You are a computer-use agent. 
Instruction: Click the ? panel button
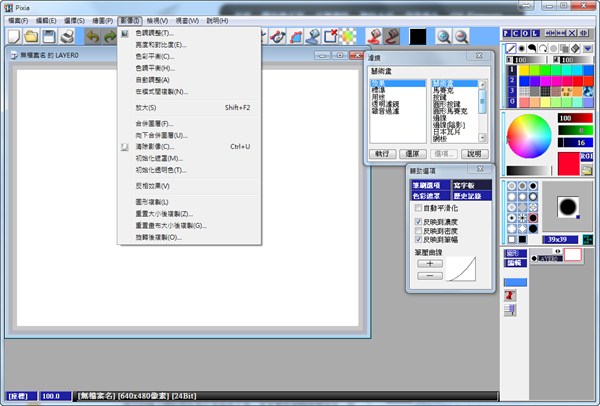507,33
